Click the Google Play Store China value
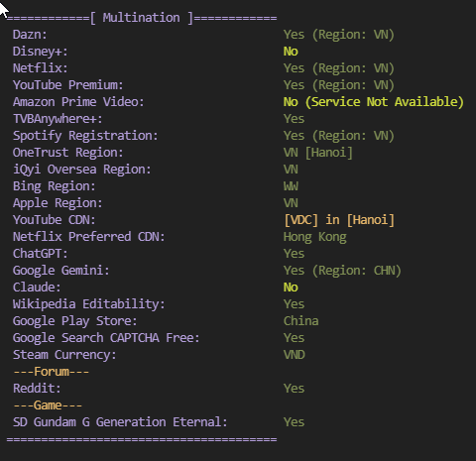Image resolution: width=476 pixels, height=461 pixels. (x=300, y=321)
